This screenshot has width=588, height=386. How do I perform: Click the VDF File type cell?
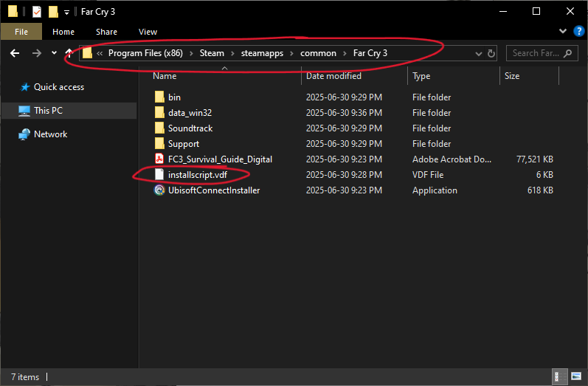click(x=428, y=175)
